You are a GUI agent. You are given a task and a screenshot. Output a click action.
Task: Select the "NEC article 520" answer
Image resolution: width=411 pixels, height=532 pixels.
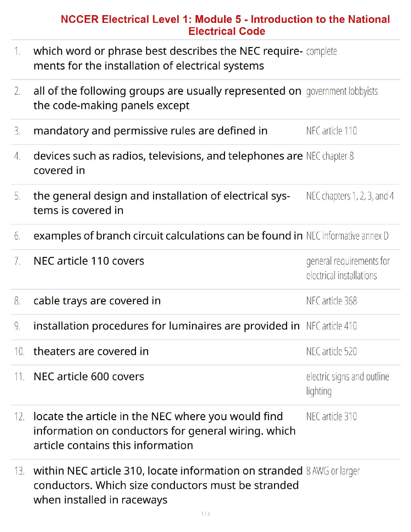(x=331, y=352)
